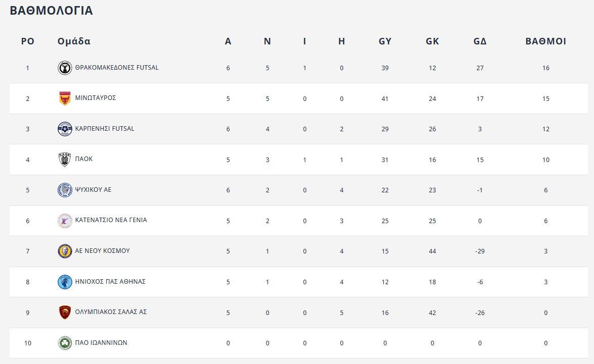Open the ΜΙΝΩΤΑΥΡΟΣ team name link
594x364 pixels.
coord(96,98)
